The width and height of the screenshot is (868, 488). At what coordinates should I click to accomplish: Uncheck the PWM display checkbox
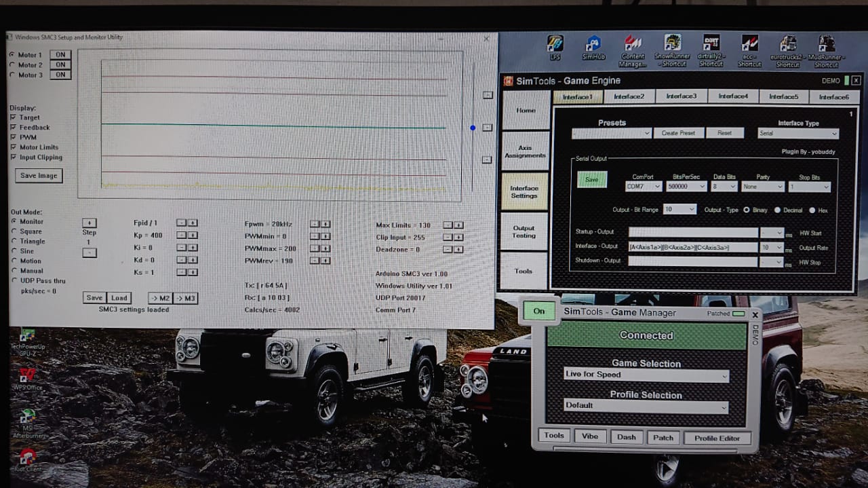click(x=14, y=137)
